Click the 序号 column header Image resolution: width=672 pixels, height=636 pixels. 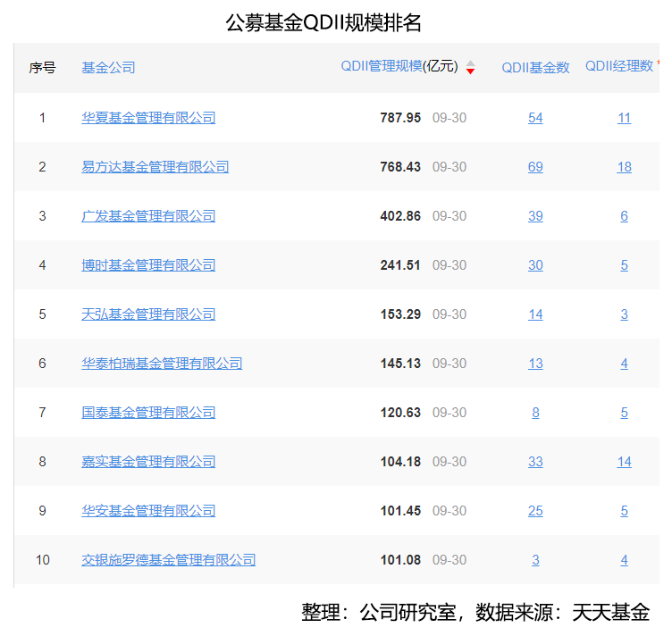[42, 68]
